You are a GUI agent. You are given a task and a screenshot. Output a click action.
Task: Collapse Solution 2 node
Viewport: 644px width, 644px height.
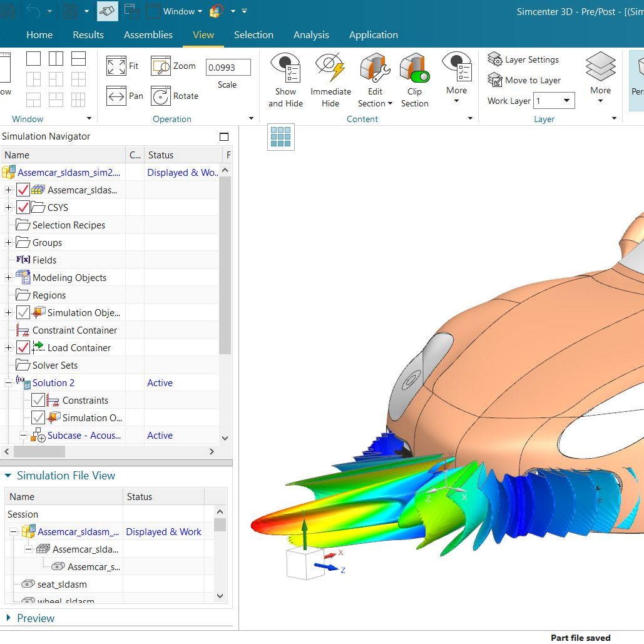click(8, 383)
